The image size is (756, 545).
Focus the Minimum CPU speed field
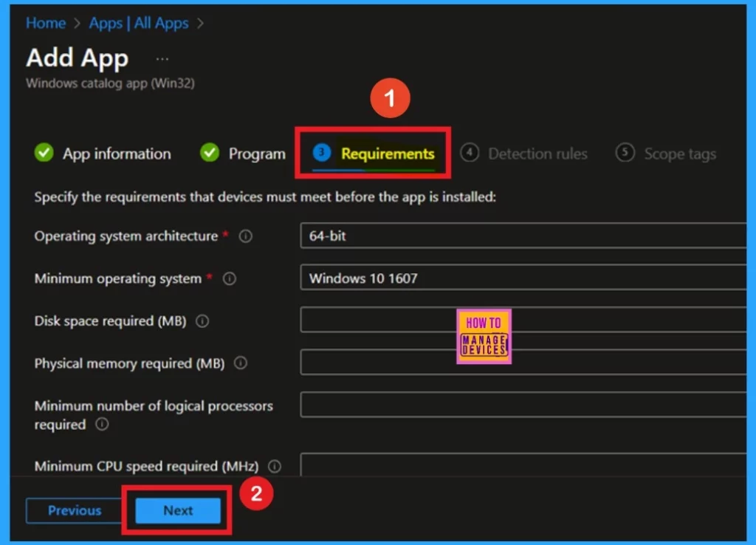[x=523, y=465]
